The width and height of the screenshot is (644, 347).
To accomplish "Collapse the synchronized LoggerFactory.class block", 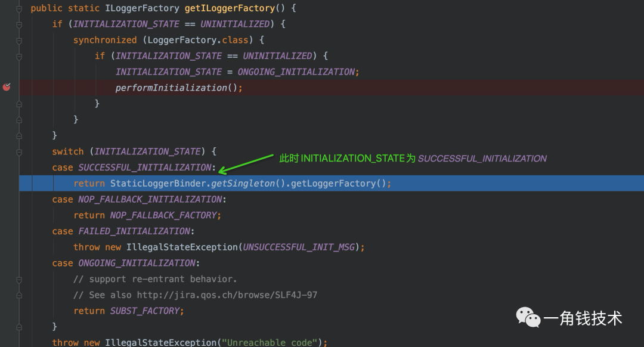I will [x=19, y=41].
